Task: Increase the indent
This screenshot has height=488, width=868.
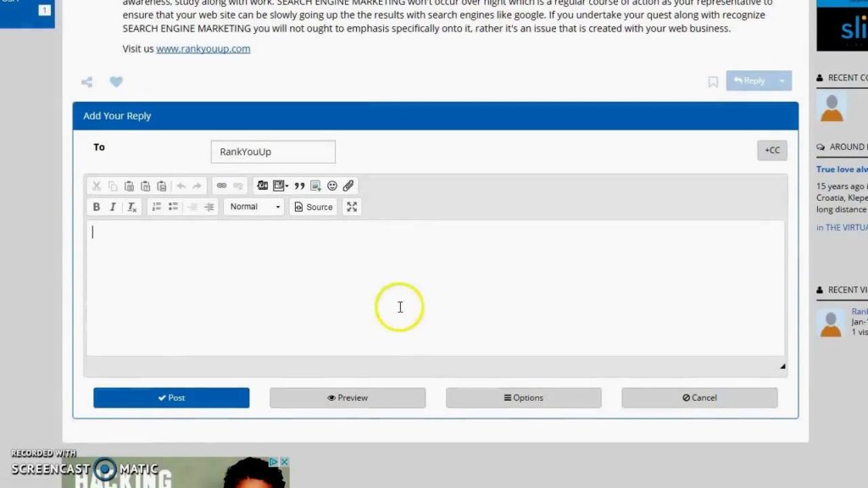Action: pyautogui.click(x=209, y=207)
